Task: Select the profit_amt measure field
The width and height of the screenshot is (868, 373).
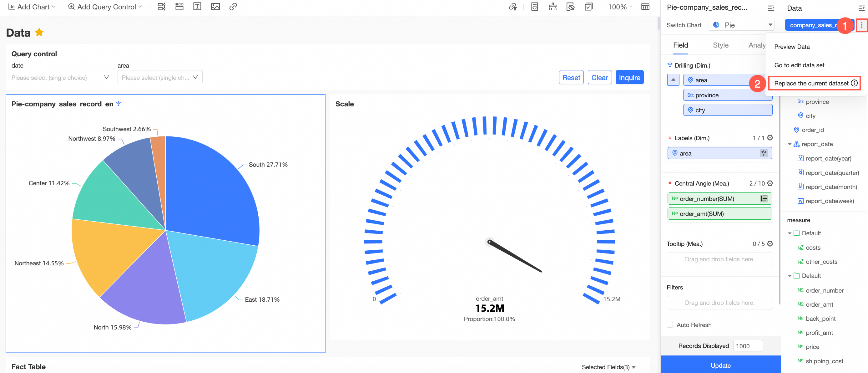Action: (819, 333)
